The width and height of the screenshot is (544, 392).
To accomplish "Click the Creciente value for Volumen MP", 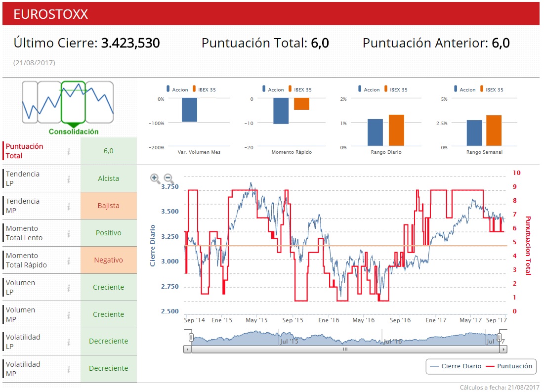I will [x=109, y=314].
